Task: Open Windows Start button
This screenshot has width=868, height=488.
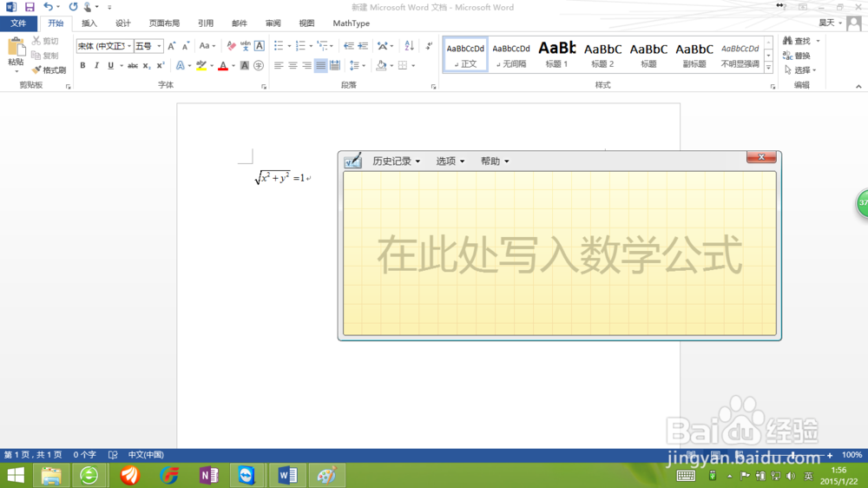Action: (x=16, y=475)
